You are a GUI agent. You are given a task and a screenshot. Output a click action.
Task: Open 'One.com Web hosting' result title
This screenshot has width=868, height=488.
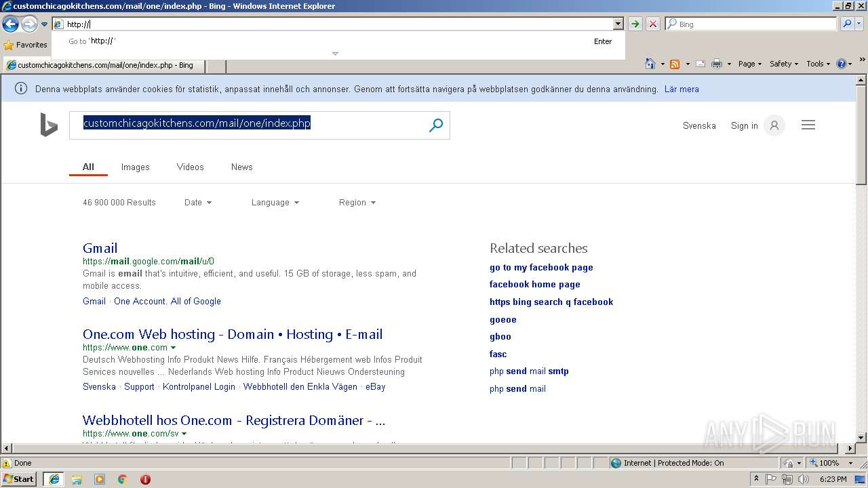pos(233,334)
